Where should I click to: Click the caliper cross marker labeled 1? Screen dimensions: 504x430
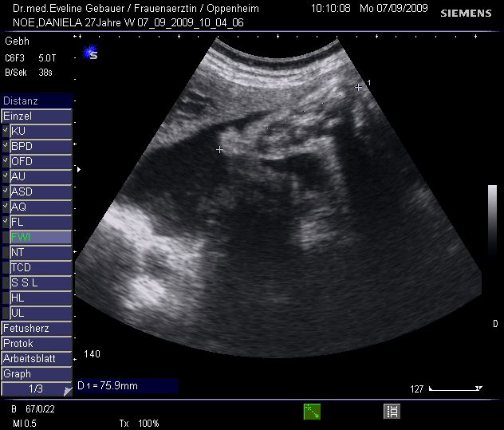(x=359, y=87)
